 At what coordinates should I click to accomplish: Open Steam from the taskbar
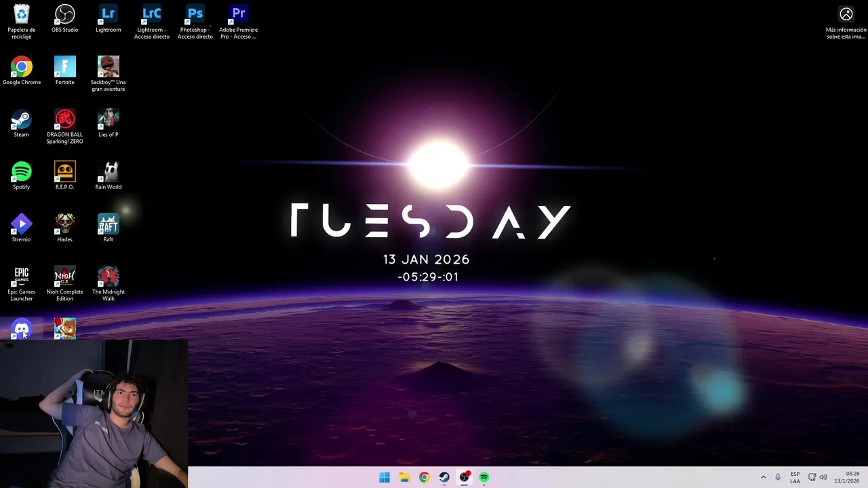[444, 477]
